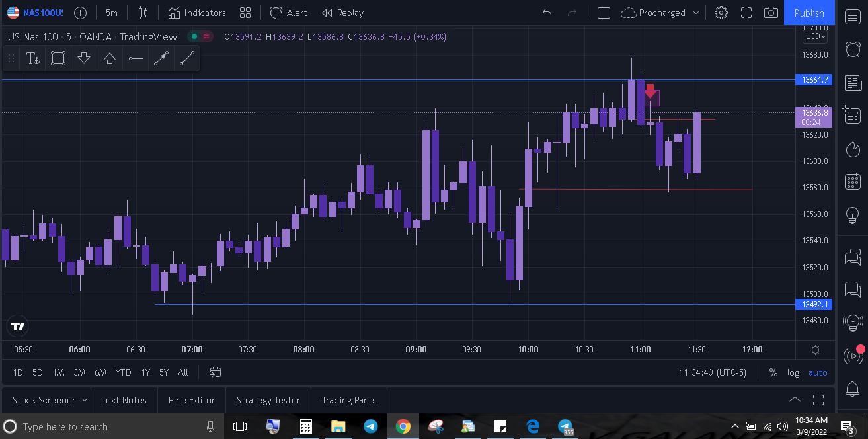Open Data Window panel in sidebar
868x439 pixels.
pos(853,116)
